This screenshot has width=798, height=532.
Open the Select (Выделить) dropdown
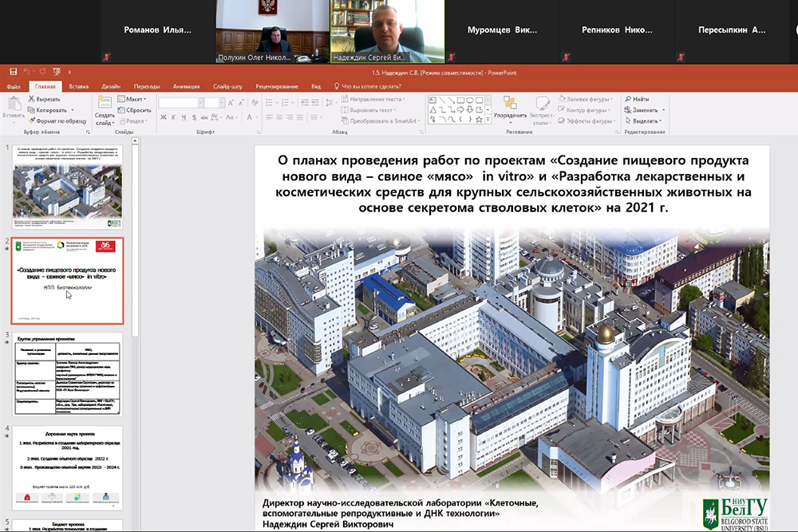tap(646, 120)
